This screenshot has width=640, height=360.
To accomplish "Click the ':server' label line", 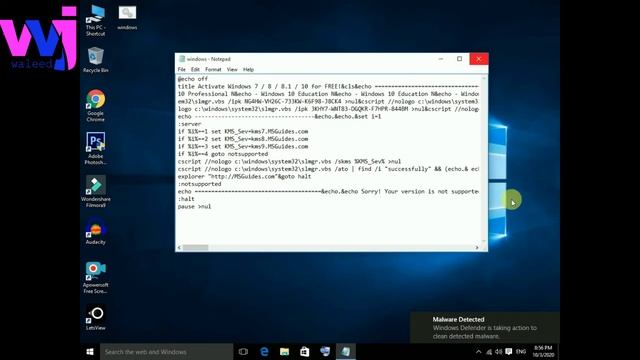I will 189,124.
